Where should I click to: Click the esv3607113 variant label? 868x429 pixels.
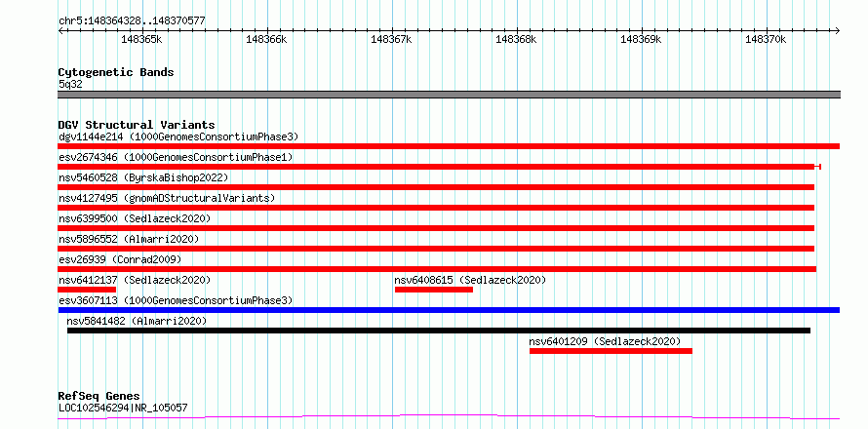(x=176, y=300)
